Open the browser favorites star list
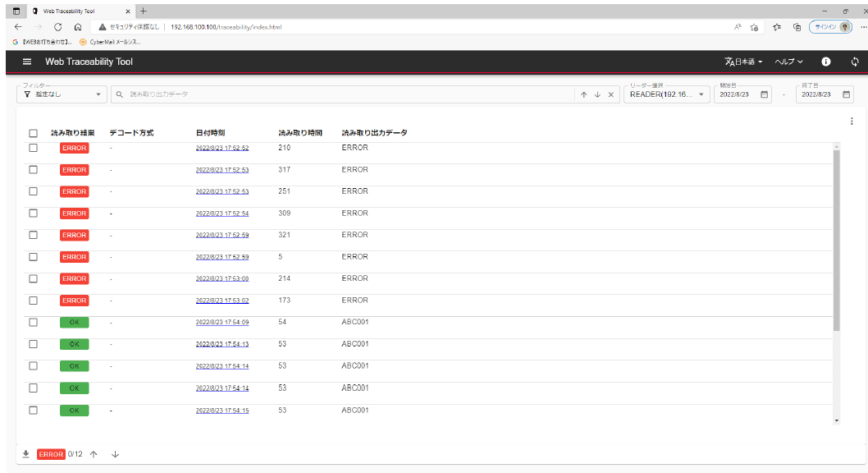The width and height of the screenshot is (868, 473). 777,27
